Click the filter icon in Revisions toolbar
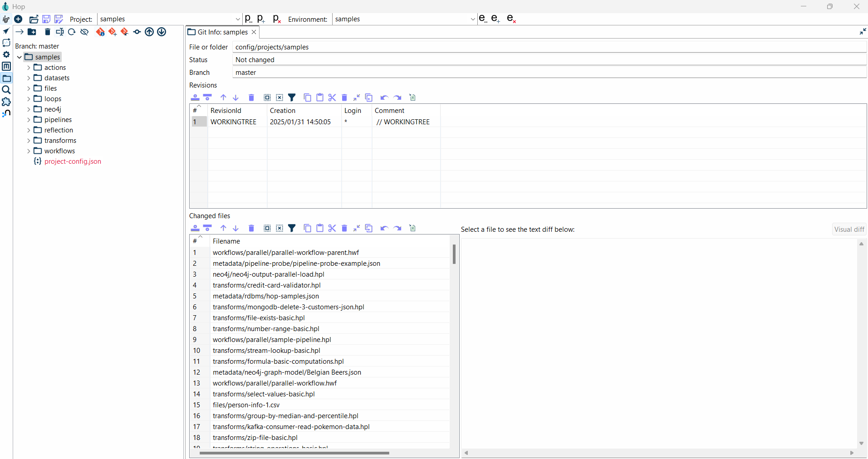This screenshot has height=459, width=868. click(x=292, y=98)
